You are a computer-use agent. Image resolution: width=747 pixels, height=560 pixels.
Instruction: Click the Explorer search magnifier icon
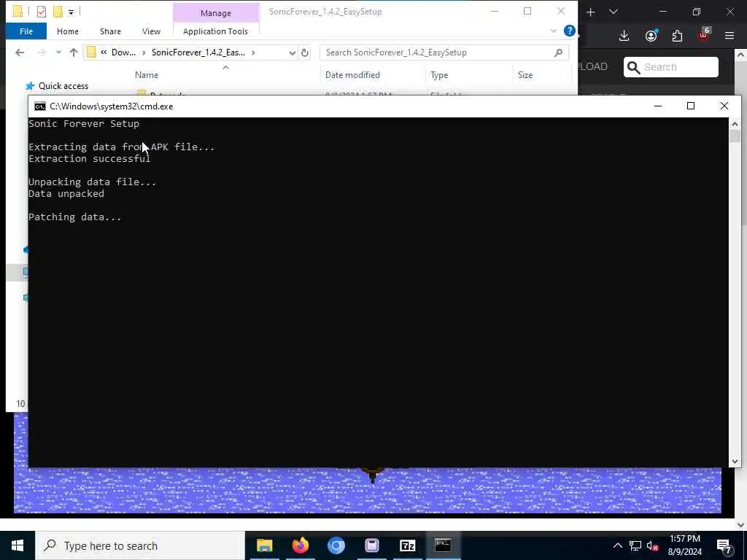pyautogui.click(x=558, y=52)
